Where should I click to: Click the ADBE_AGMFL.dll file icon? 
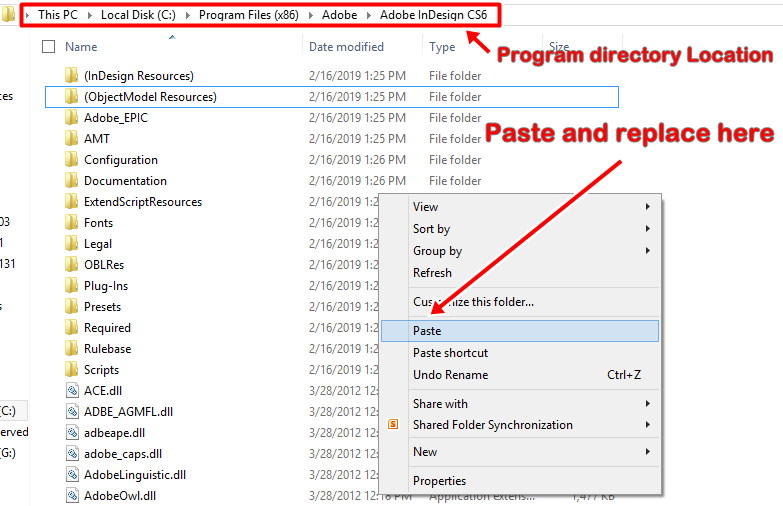[x=72, y=411]
